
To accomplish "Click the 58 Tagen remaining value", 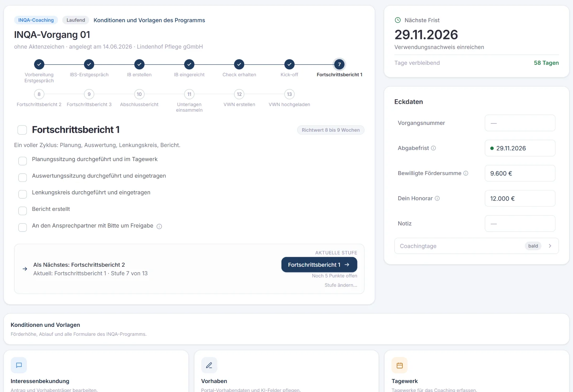I will pos(546,63).
